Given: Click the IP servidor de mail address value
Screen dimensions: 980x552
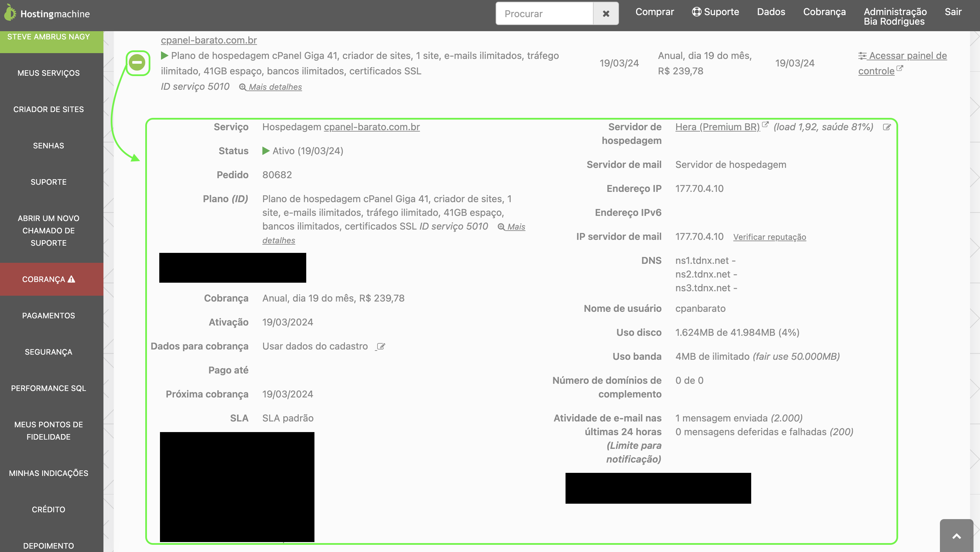Looking at the screenshot, I should point(699,237).
